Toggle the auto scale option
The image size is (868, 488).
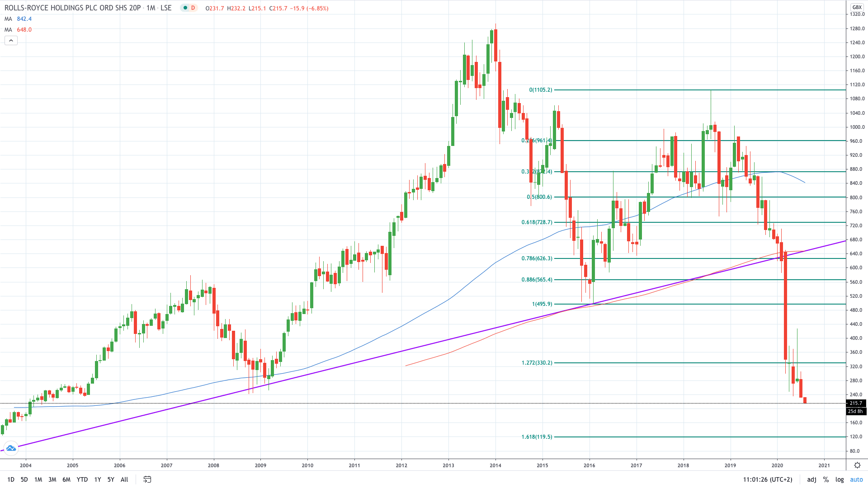point(856,479)
